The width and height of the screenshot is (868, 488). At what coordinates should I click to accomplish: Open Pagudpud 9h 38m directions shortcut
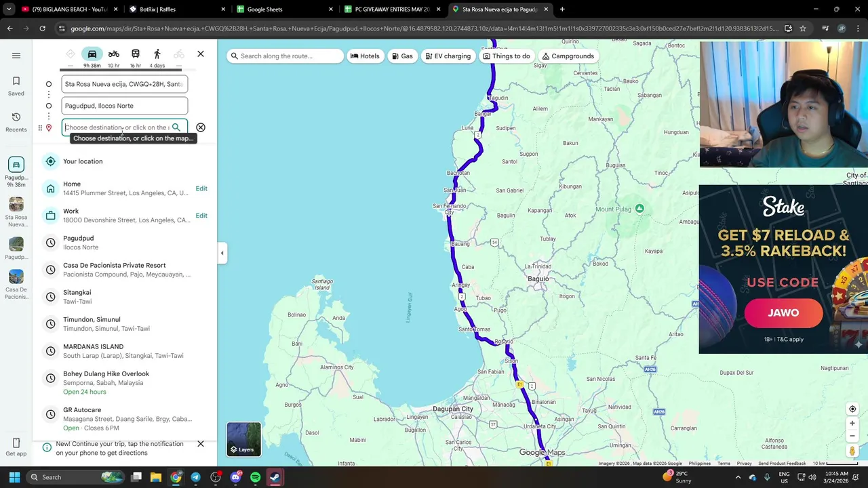pyautogui.click(x=16, y=173)
